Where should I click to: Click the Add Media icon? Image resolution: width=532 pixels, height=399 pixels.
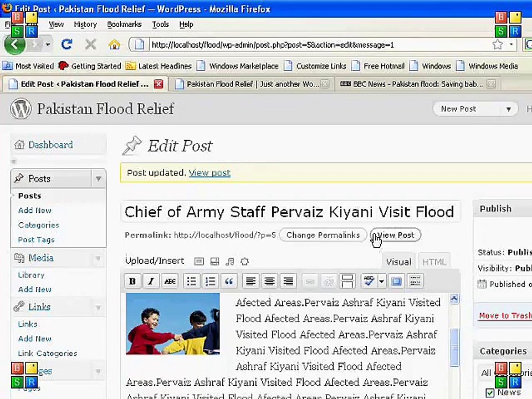(244, 261)
